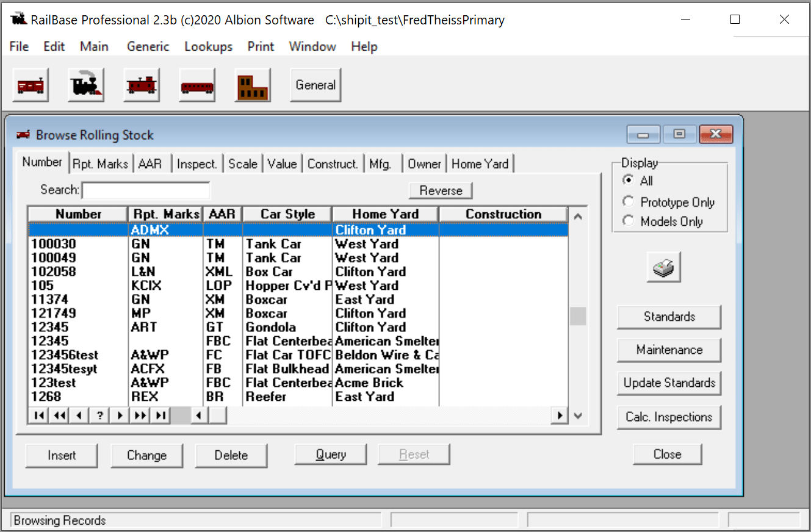Jump to last record with the navigation button
Viewport: 811px width, 532px height.
click(160, 415)
